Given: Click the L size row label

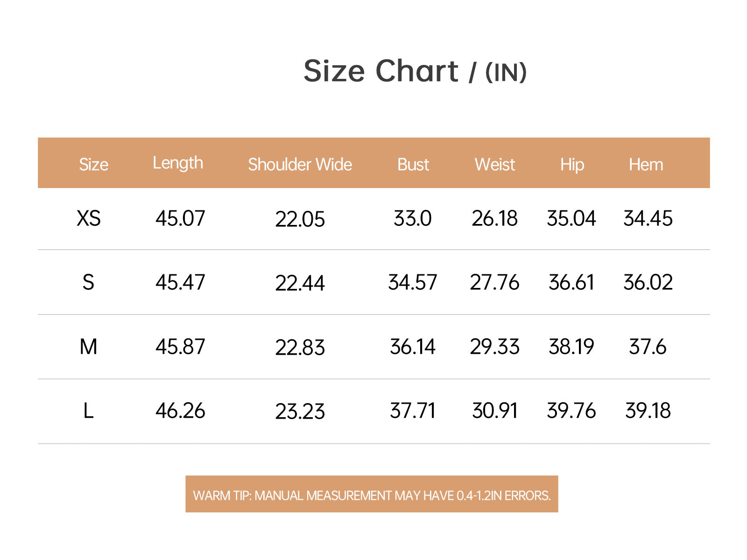Looking at the screenshot, I should click(88, 411).
